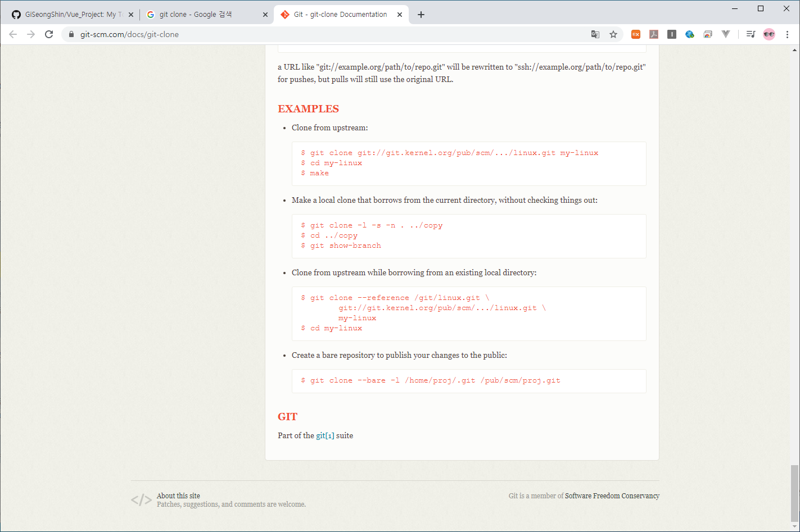800x532 pixels.
Task: Click the 'Clone from upstream:' bullet text
Action: tap(329, 128)
